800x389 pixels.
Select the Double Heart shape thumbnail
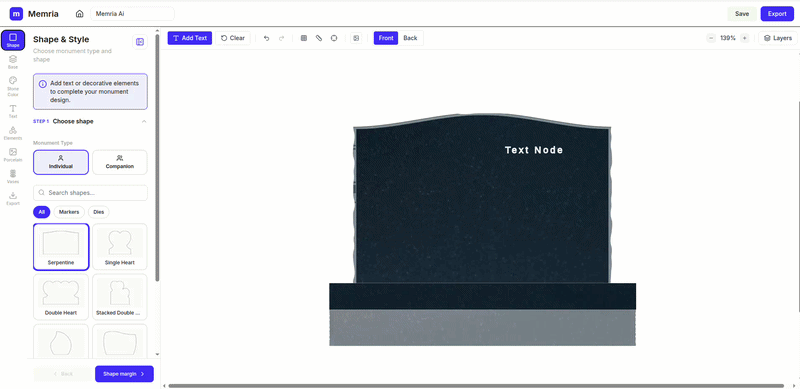(61, 297)
